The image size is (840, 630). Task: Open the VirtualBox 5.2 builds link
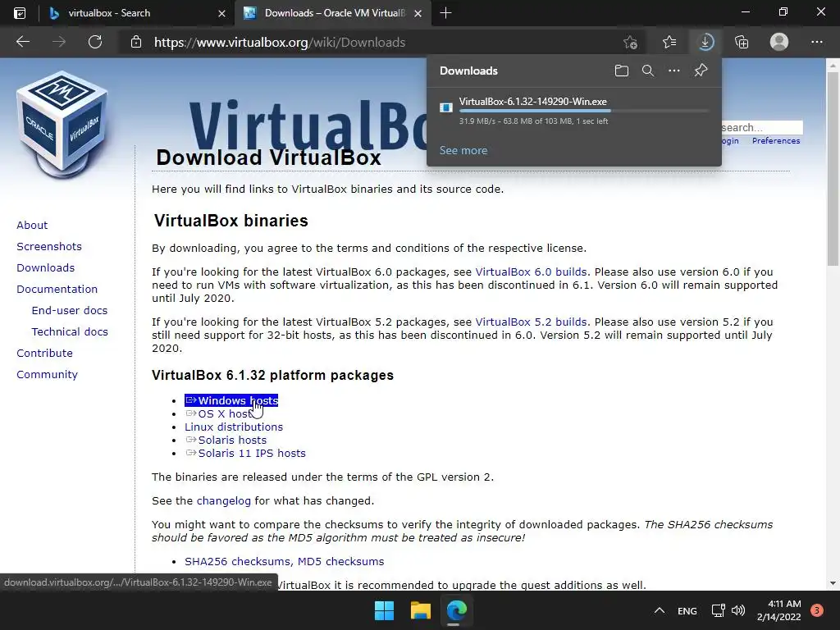click(531, 322)
